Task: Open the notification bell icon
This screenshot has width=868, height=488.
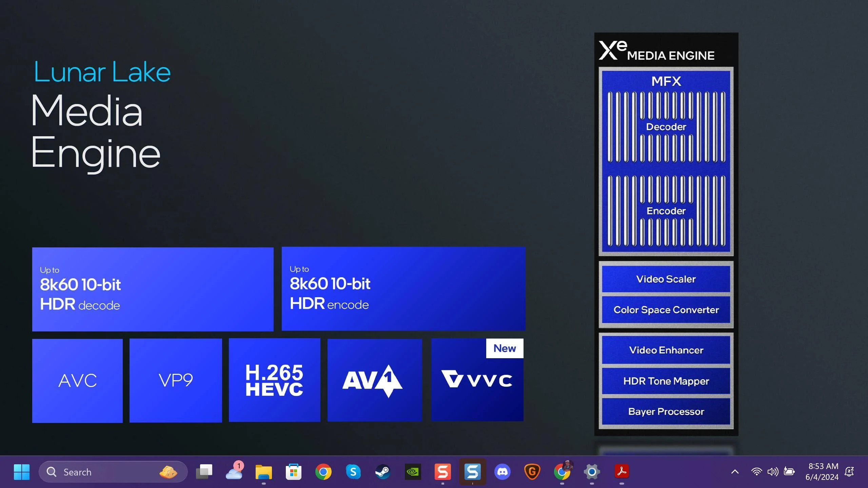Action: point(849,472)
